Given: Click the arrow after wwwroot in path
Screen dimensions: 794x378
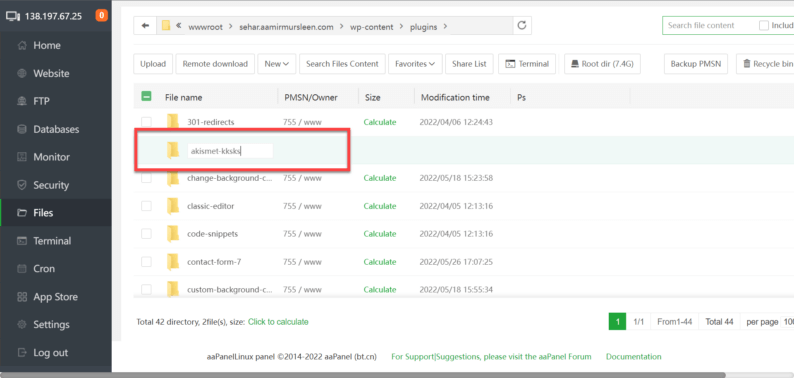Looking at the screenshot, I should click(x=230, y=27).
